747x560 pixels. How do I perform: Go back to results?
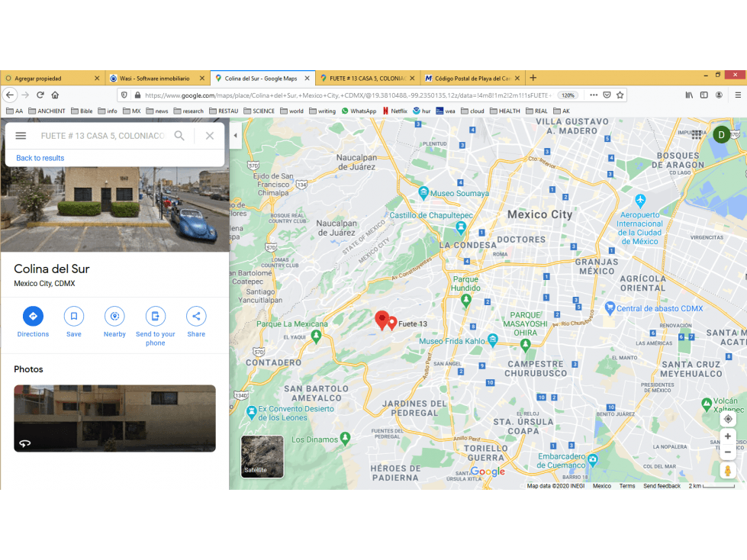(x=40, y=158)
